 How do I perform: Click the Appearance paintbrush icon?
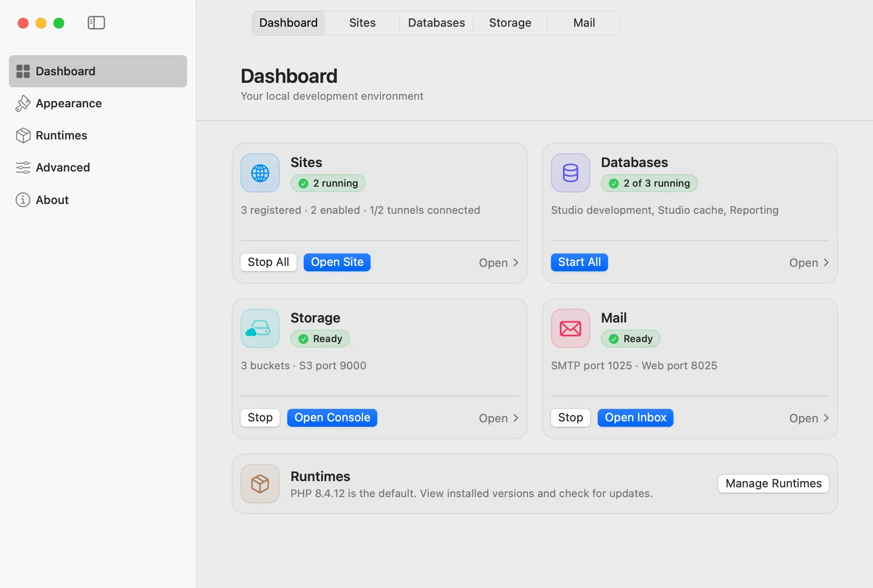pos(23,103)
